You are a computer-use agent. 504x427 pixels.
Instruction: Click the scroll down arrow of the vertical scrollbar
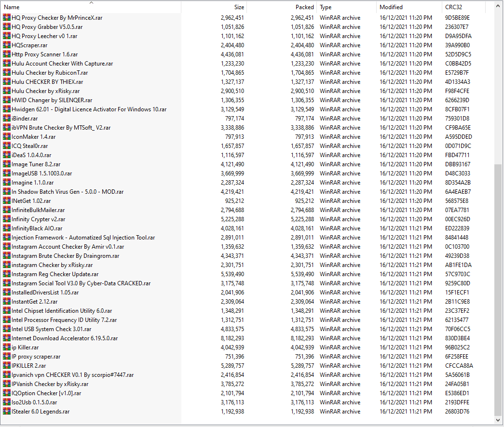[498, 420]
